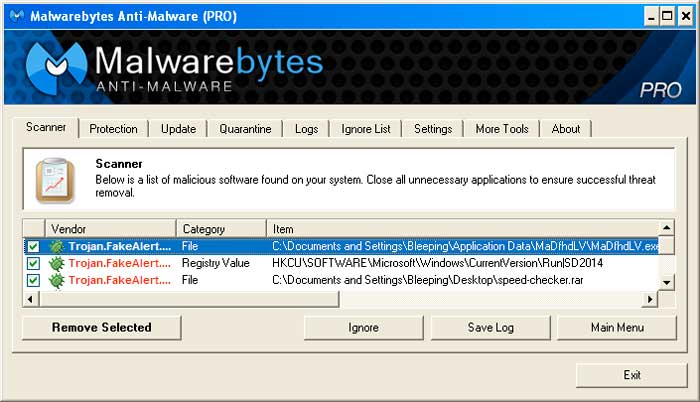
Task: Click the vertical scrollbar thumb
Action: tap(667, 245)
